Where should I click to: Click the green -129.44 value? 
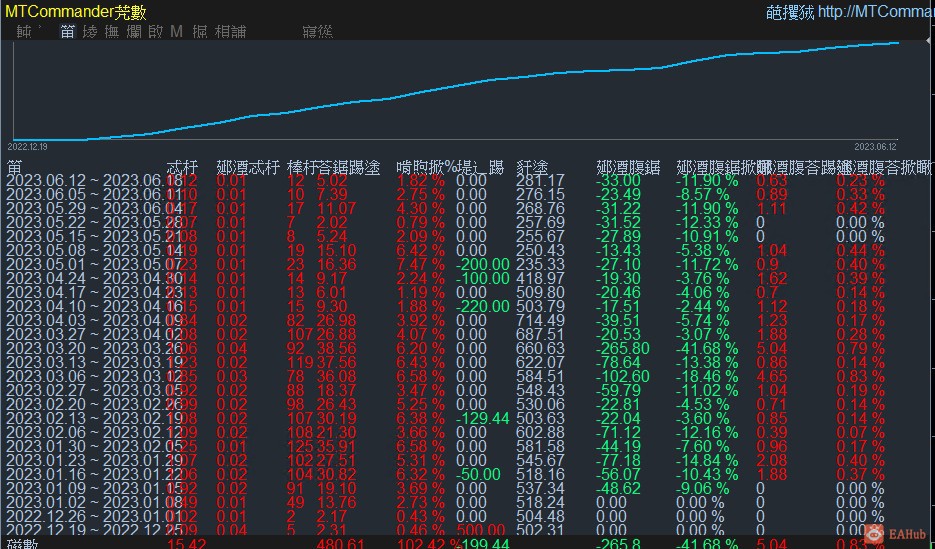(482, 418)
